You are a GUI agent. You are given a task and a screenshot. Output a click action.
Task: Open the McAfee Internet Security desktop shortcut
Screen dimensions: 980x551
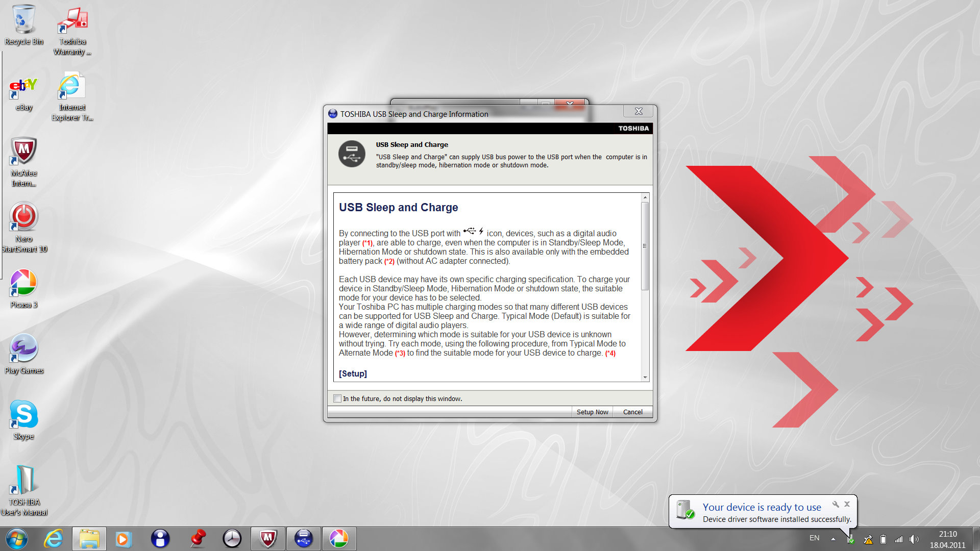23,161
